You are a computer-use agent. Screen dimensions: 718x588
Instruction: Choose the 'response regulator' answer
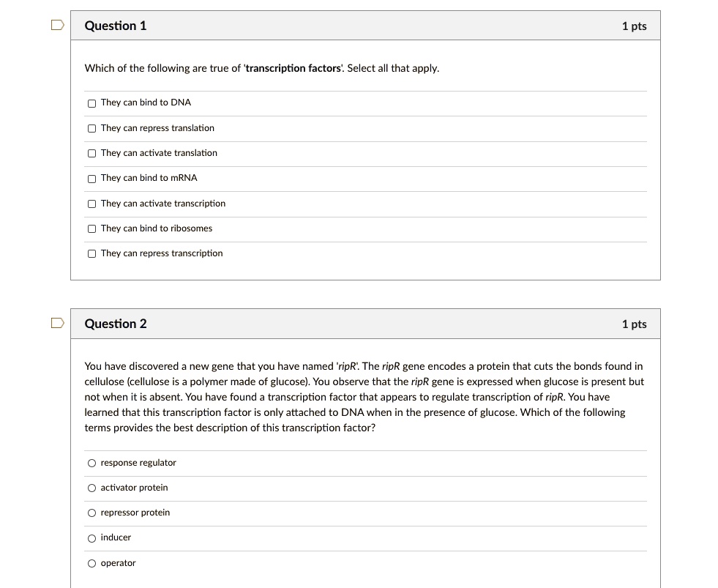[91, 463]
